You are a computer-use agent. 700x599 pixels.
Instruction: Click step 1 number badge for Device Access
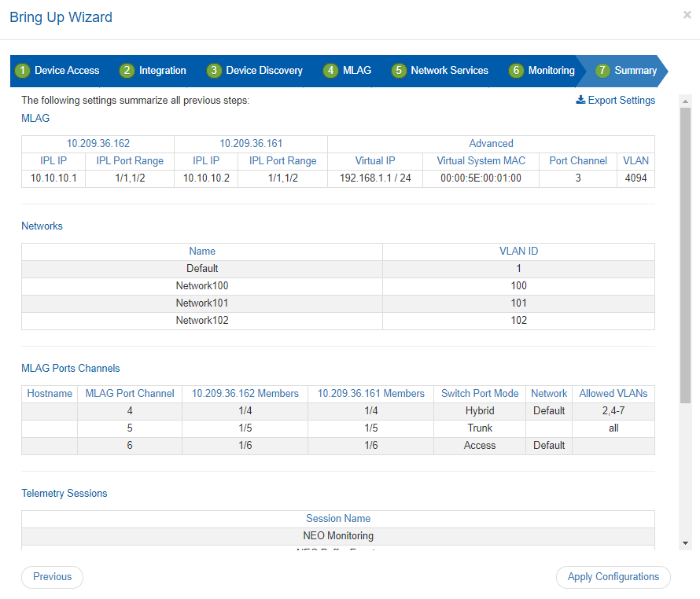[23, 71]
